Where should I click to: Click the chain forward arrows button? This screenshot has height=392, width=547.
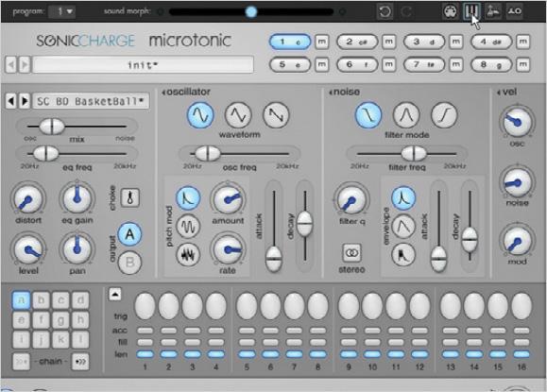click(80, 362)
